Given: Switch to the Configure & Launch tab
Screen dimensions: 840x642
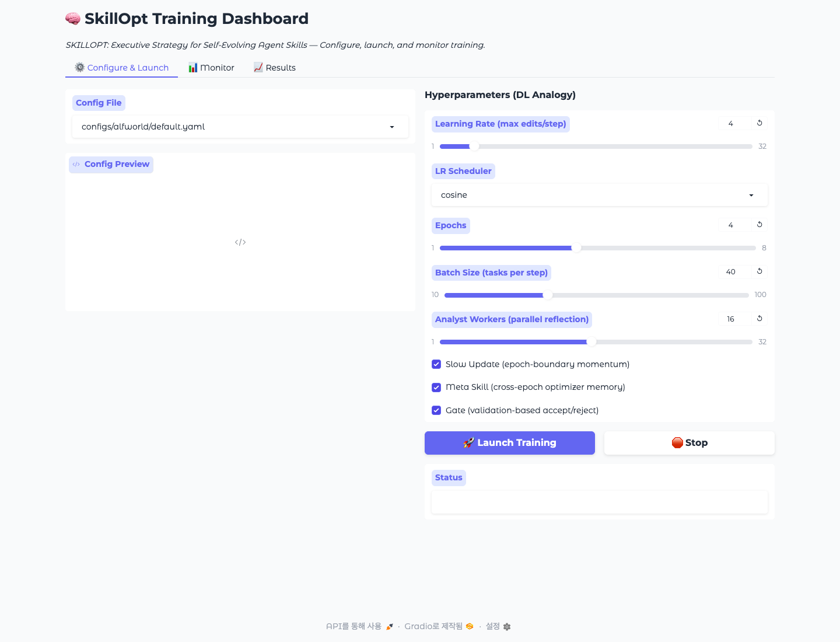Looking at the screenshot, I should point(121,68).
